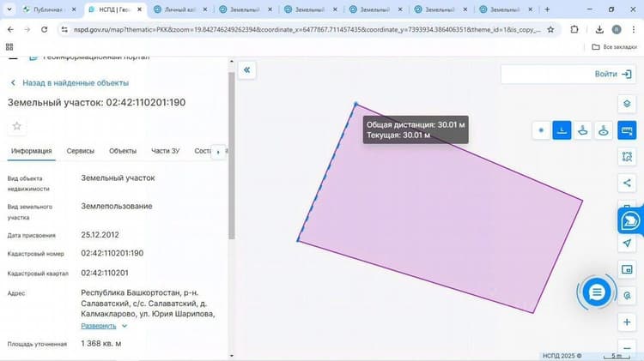Screen dimensions: 644x361
Task: Show more tabs with the right arrow
Action: (x=218, y=152)
